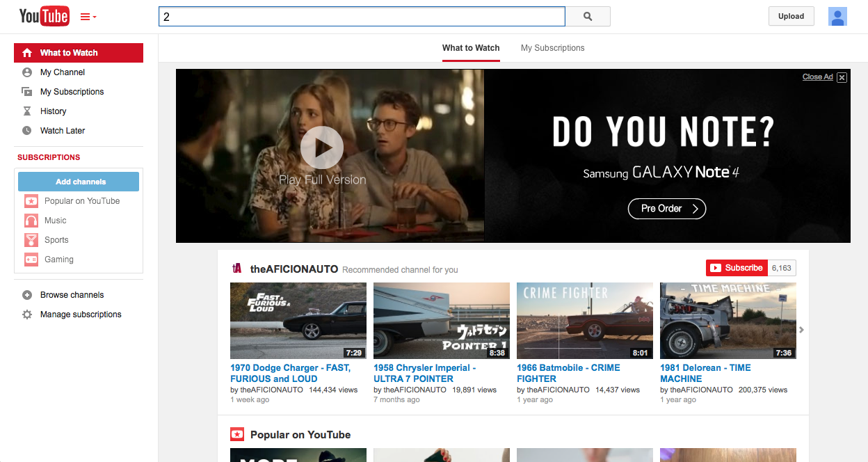Pre Order the Samsung Galaxy Note 4
This screenshot has width=868, height=462.
pyautogui.click(x=666, y=208)
